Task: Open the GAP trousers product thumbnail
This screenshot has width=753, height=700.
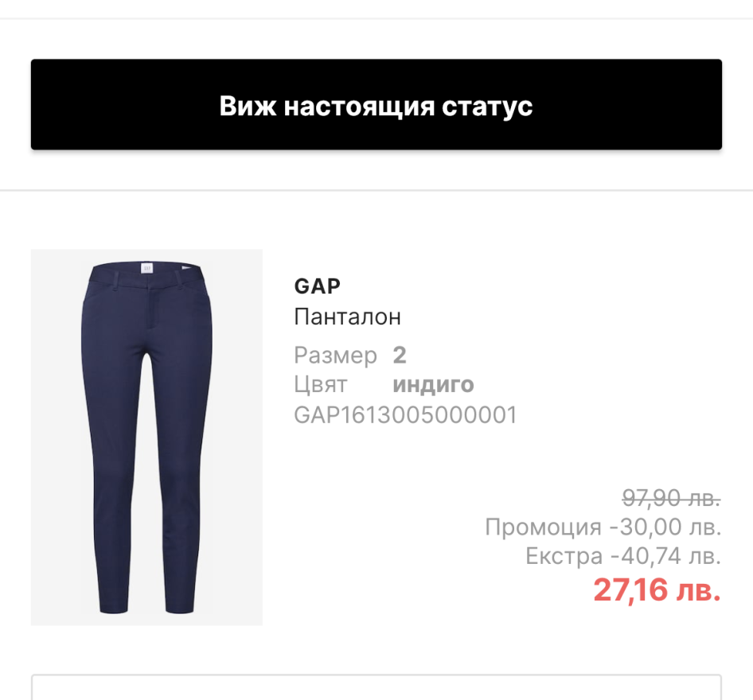Action: pyautogui.click(x=146, y=437)
